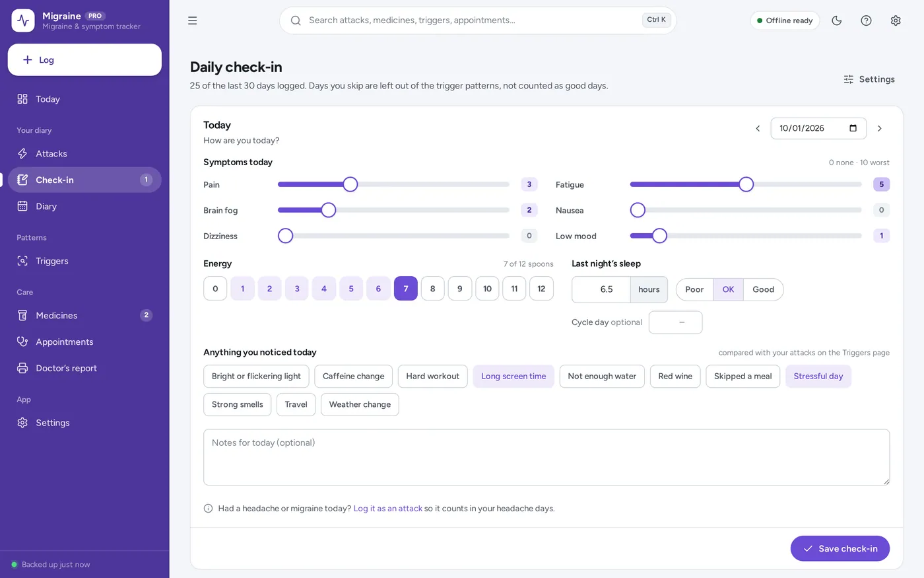Set energy to 12 spoons
924x578 pixels.
coord(541,289)
